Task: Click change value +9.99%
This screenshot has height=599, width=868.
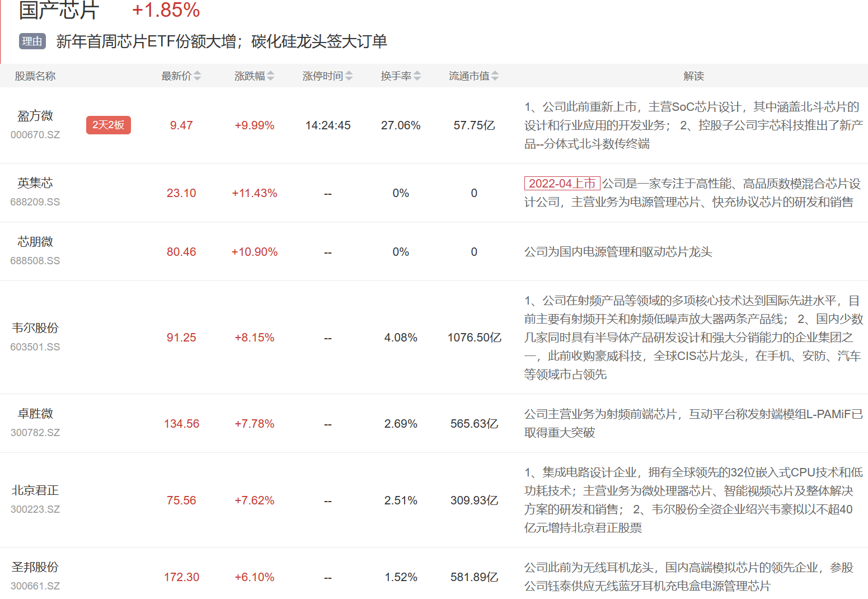Action: click(255, 125)
